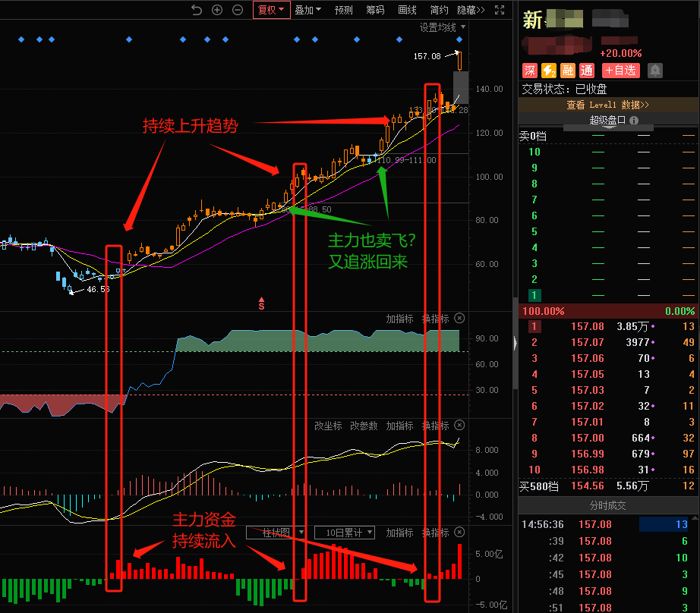Select the 筹码 chip distribution menu item
This screenshot has width=700, height=613.
(x=375, y=10)
